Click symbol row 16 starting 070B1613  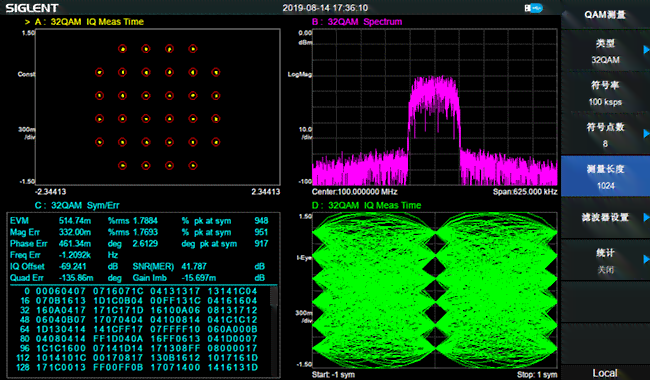[140, 301]
